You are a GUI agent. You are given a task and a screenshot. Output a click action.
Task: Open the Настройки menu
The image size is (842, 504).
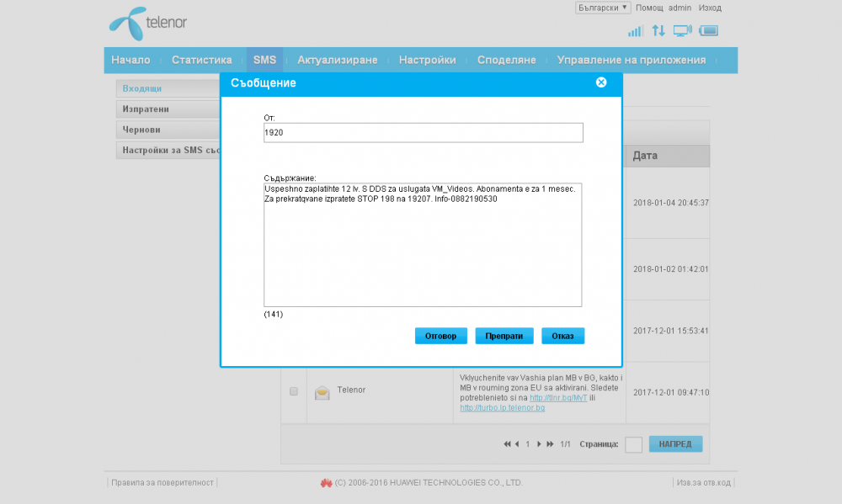coord(428,60)
